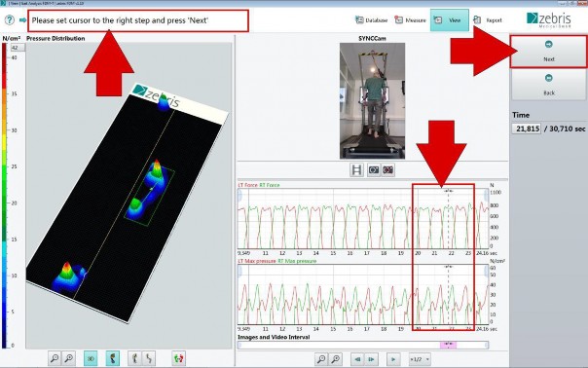Click the instruction text about setting the cursor
The width and height of the screenshot is (588, 368).
click(x=120, y=20)
